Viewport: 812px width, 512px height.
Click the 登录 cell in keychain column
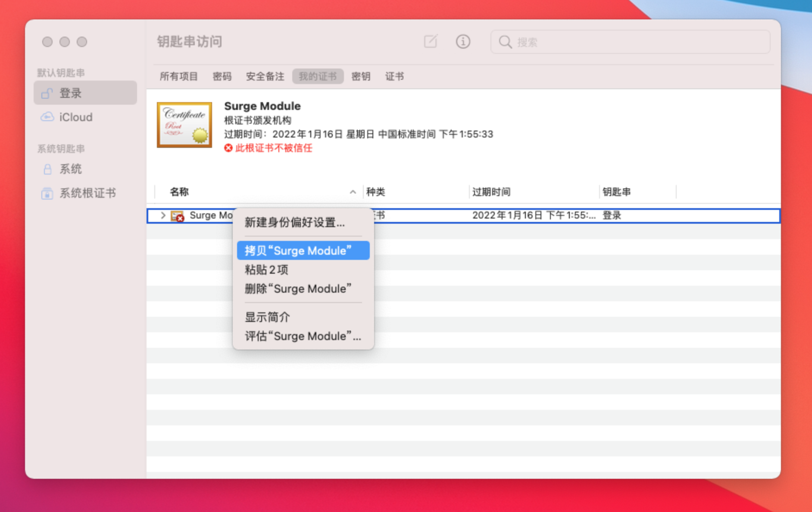(612, 215)
